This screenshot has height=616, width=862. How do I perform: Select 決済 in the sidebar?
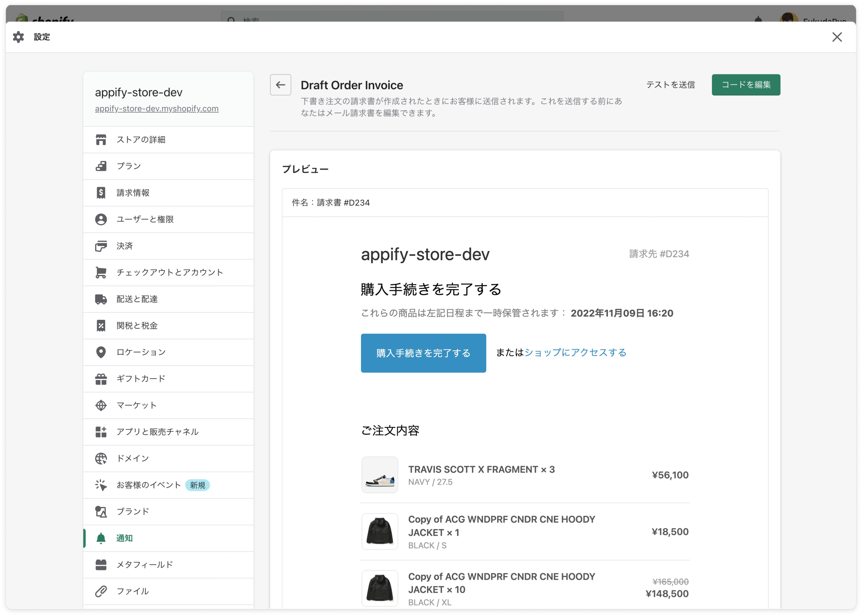point(168,246)
